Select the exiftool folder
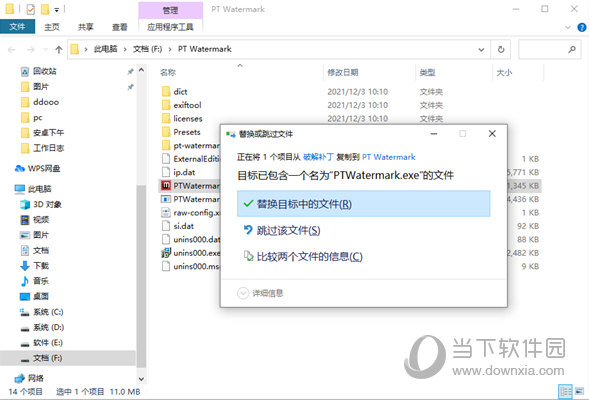 pyautogui.click(x=182, y=105)
